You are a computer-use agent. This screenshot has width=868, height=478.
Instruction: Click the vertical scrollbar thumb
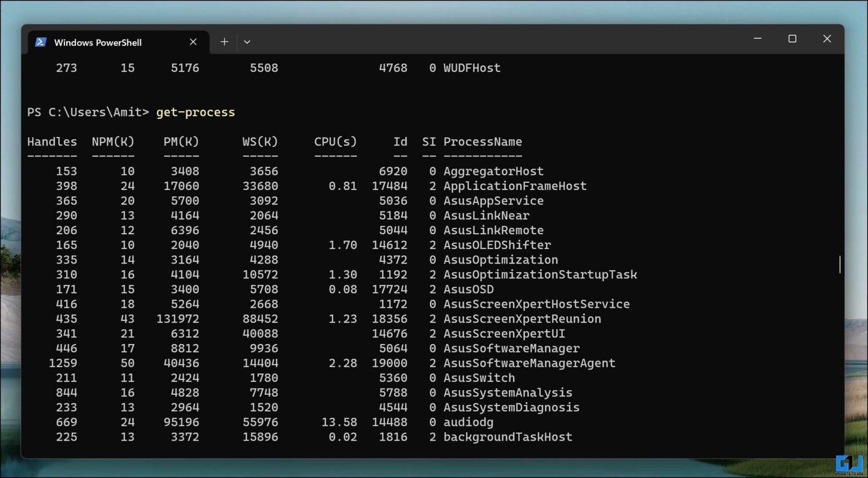click(840, 264)
